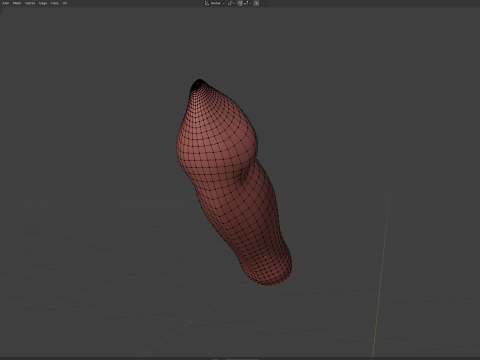The width and height of the screenshot is (480, 360).
Task: Open the Mesh menu
Action: point(17,3)
